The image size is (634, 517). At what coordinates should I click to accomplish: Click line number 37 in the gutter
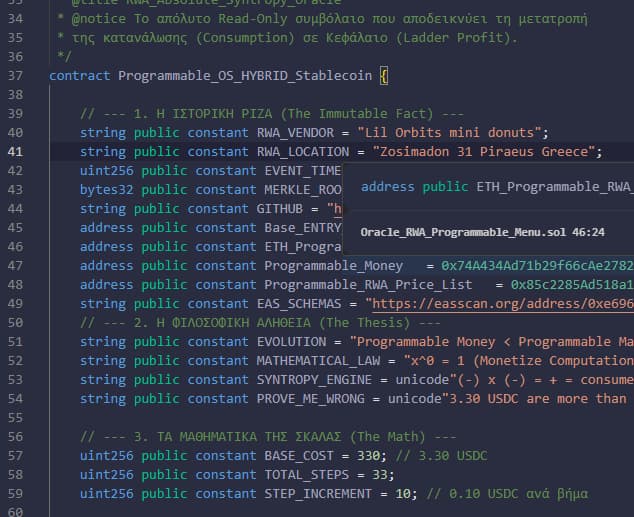[x=15, y=76]
